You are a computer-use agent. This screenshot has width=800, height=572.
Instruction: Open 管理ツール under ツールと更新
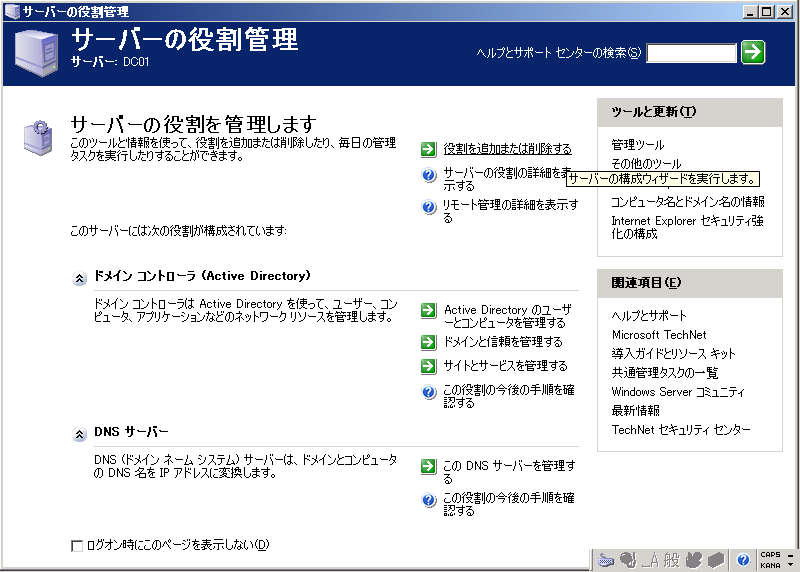click(637, 145)
